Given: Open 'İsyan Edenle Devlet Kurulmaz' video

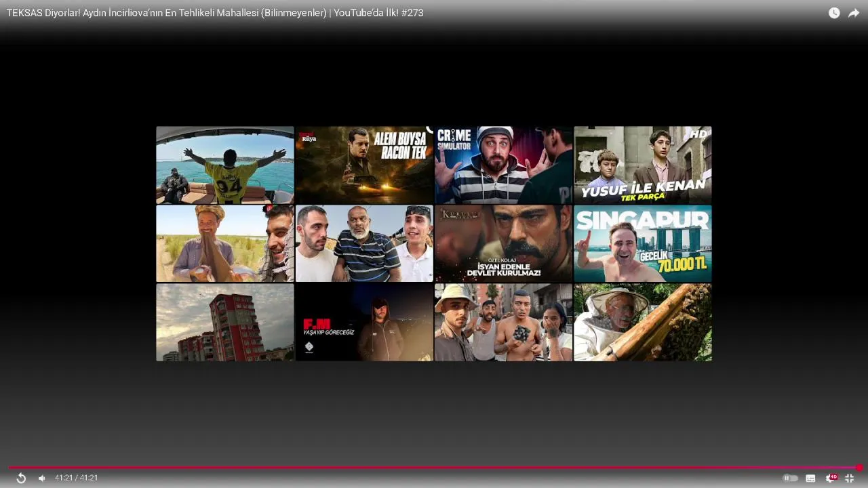Looking at the screenshot, I should [x=503, y=243].
